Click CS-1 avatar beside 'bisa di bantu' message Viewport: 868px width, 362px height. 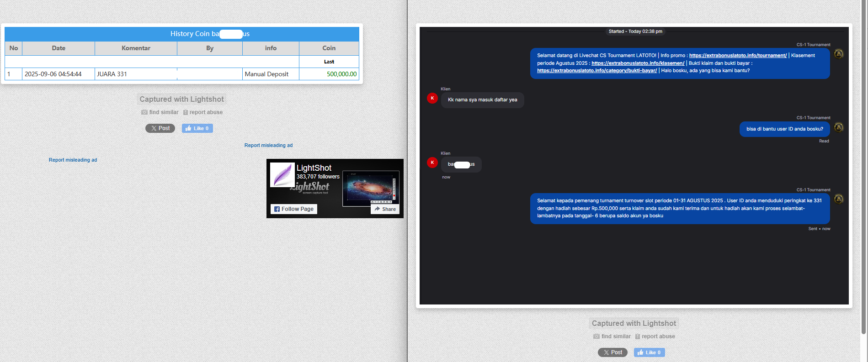tap(839, 127)
